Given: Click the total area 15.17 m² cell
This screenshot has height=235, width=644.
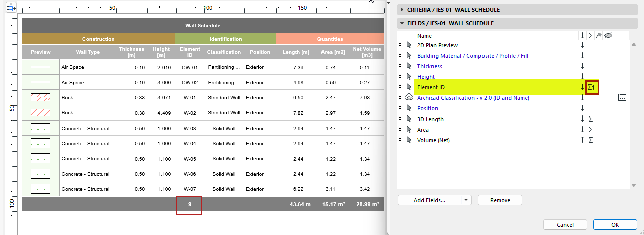Looking at the screenshot, I should click(333, 205).
